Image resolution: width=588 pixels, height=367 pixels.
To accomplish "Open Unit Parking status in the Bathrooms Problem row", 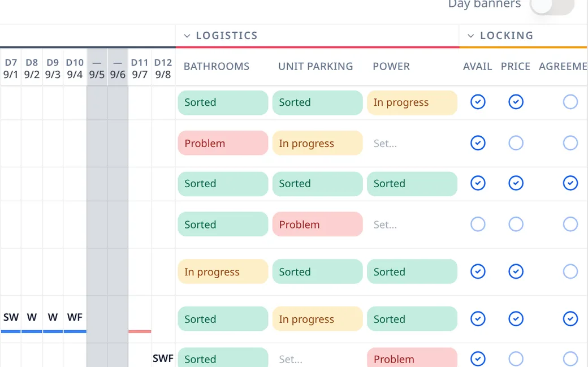I will click(x=317, y=143).
